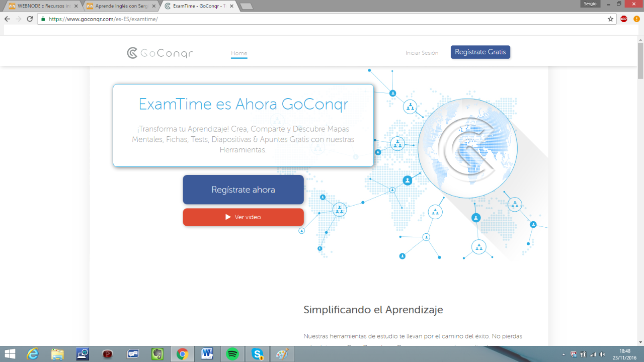Open Spotify from the taskbar
Image resolution: width=644 pixels, height=362 pixels.
(232, 354)
